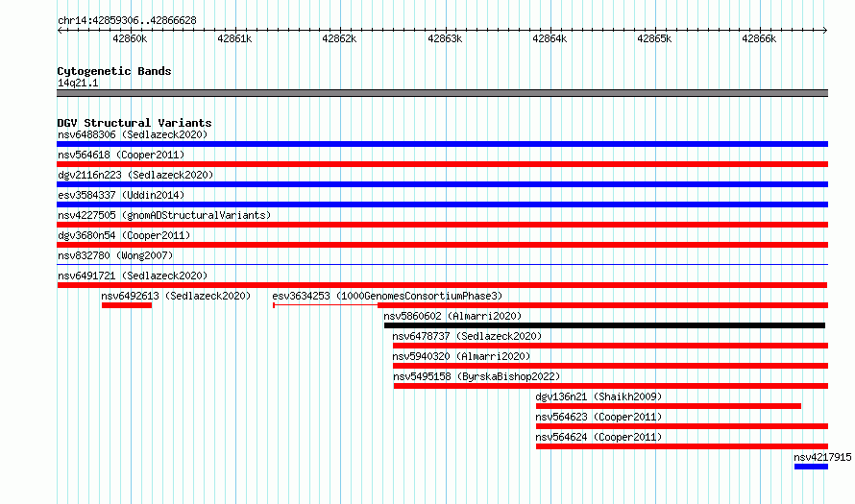Screen dimensions: 855x504
Task: Click the 42864k ruler mark
Action: (x=550, y=38)
